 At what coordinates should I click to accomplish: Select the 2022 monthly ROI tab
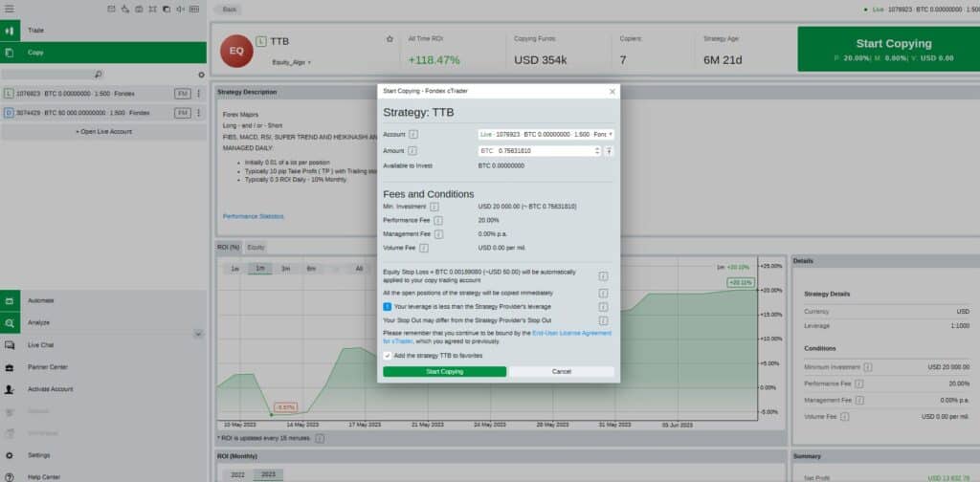238,474
